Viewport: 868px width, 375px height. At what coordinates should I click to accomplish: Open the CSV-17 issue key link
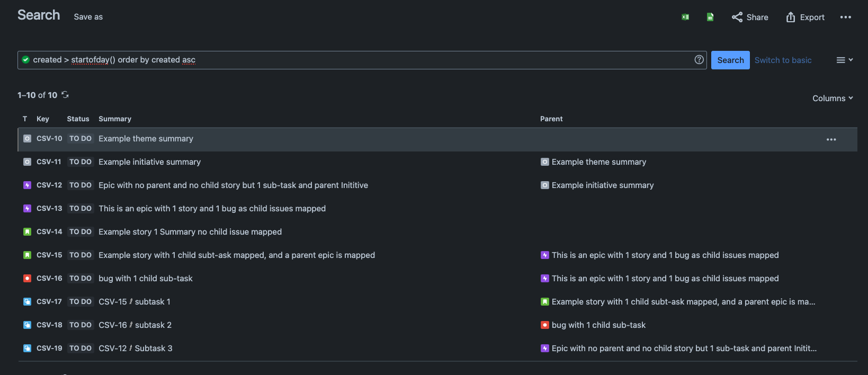pyautogui.click(x=49, y=301)
